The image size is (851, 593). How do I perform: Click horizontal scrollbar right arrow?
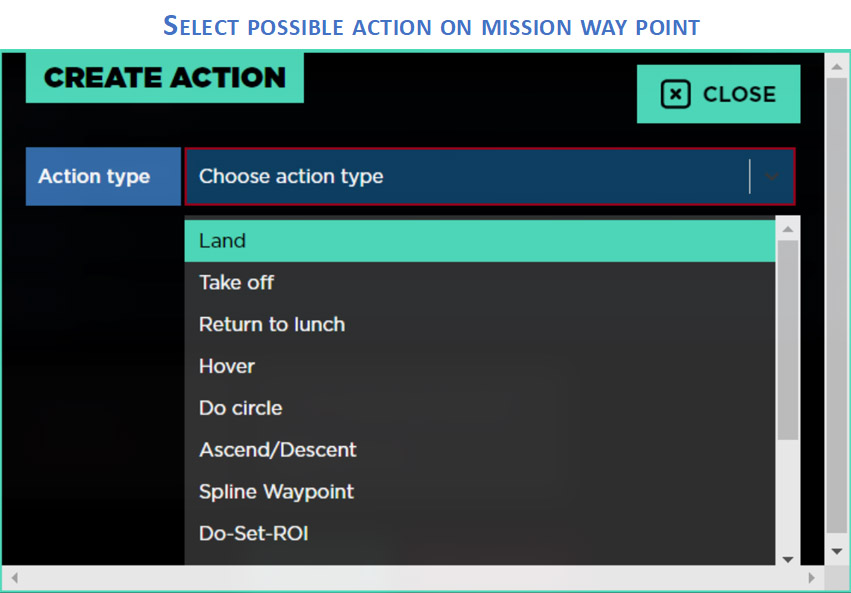(x=812, y=578)
